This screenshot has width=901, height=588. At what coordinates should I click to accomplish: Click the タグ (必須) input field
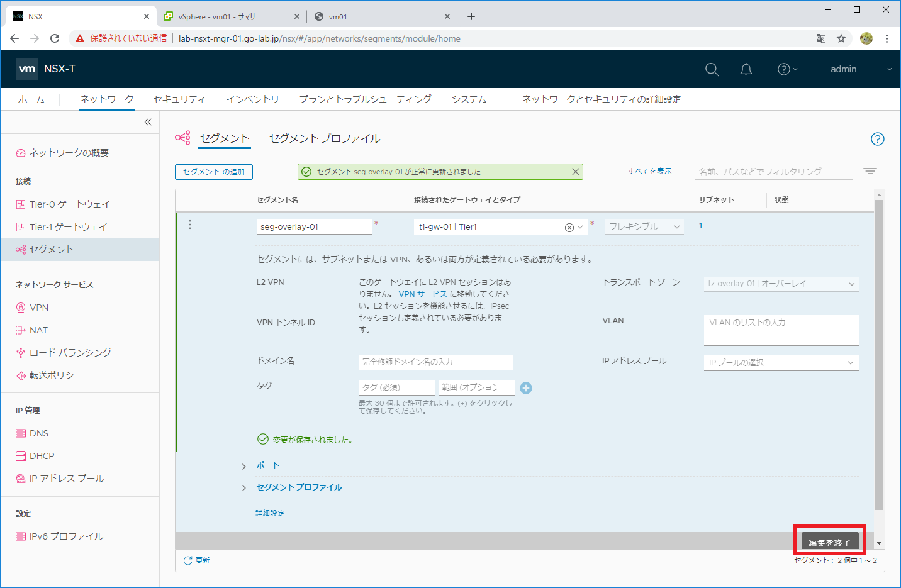click(x=396, y=387)
